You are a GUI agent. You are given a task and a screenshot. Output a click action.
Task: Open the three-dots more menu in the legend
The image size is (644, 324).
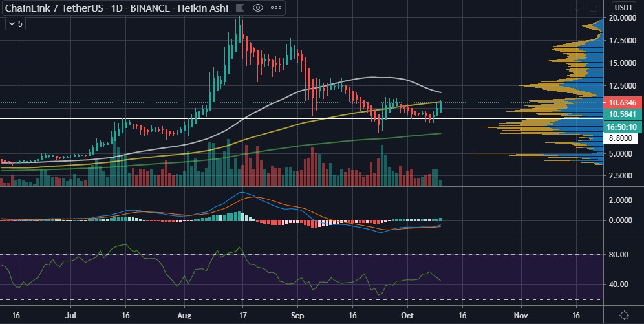pos(276,8)
